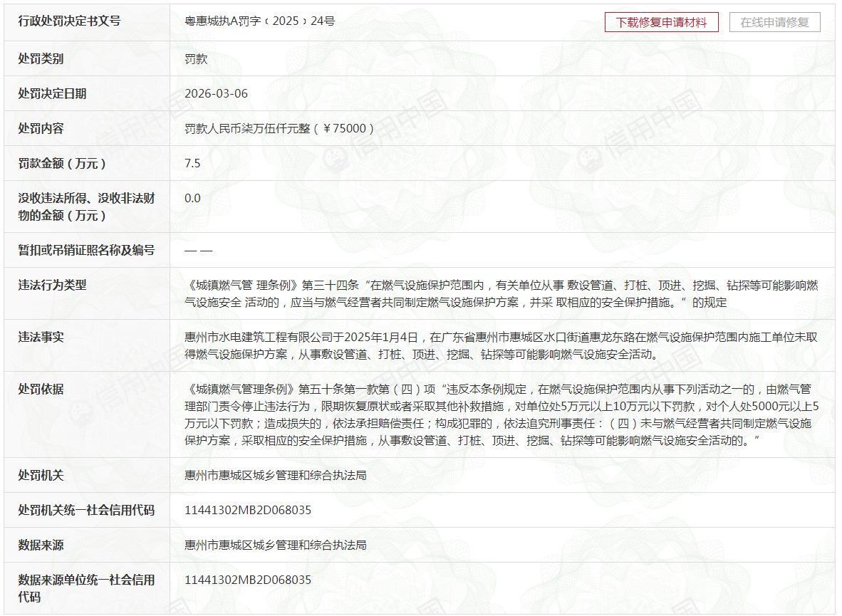Click the 处罚类别 value 罚款
Image resolution: width=842 pixels, height=616 pixels.
tap(196, 58)
